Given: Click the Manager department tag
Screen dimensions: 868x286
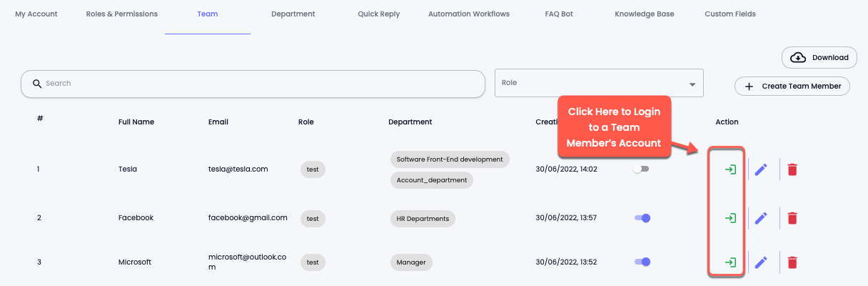Looking at the screenshot, I should click(x=411, y=262).
